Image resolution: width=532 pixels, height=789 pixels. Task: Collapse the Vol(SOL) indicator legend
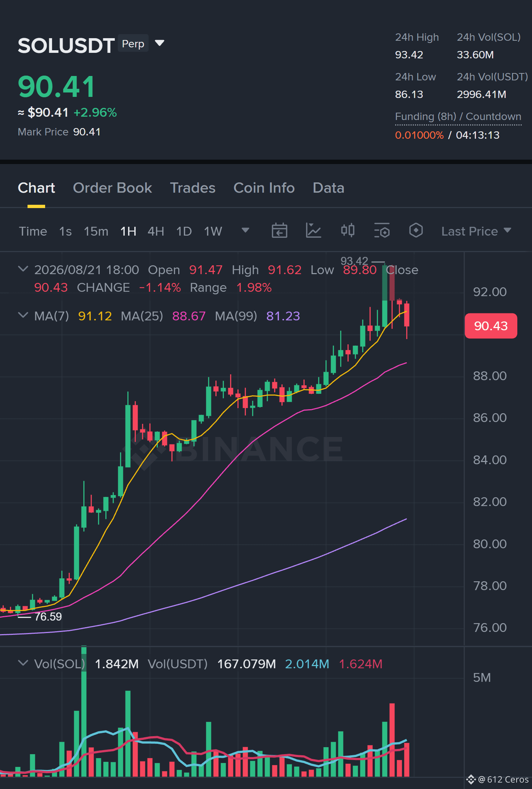click(x=23, y=663)
